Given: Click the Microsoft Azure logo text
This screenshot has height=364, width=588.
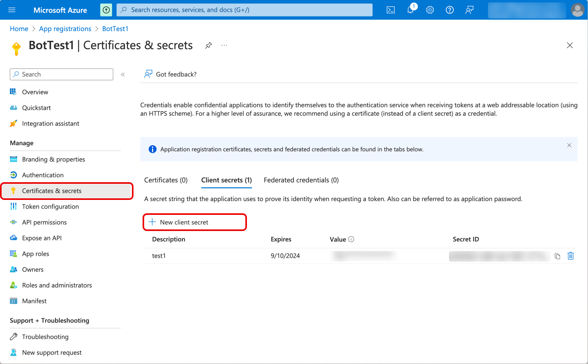Looking at the screenshot, I should pyautogui.click(x=60, y=10).
